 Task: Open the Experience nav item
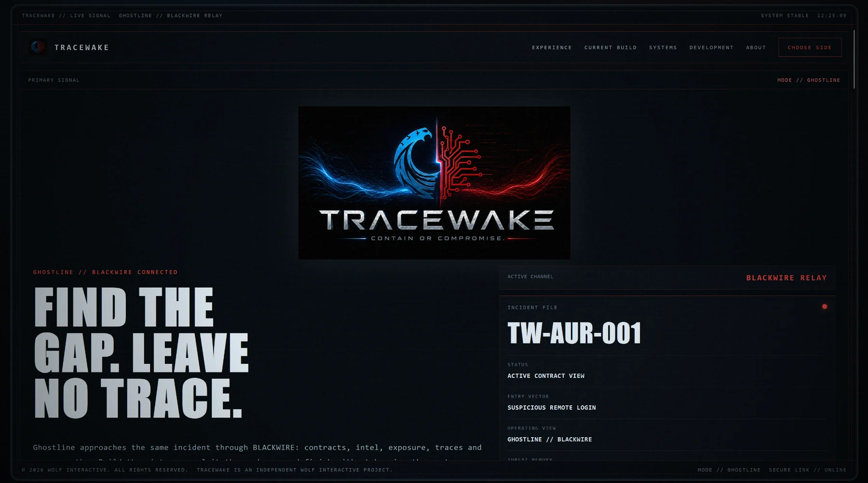[x=552, y=47]
